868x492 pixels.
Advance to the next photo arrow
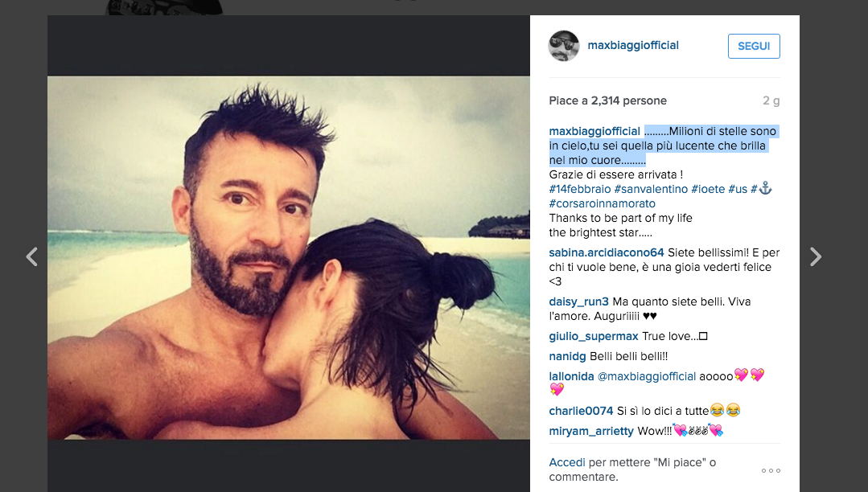coord(816,256)
